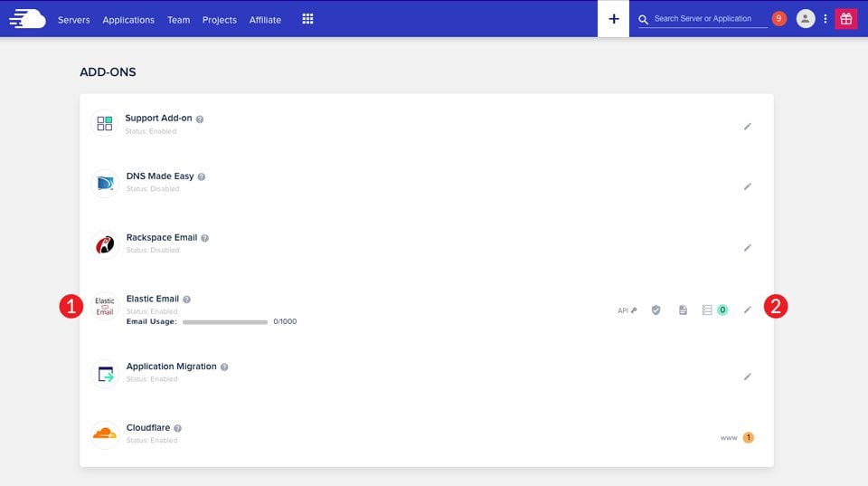The height and width of the screenshot is (486, 868).
Task: Show help for Elastic Email
Action: pyautogui.click(x=186, y=300)
